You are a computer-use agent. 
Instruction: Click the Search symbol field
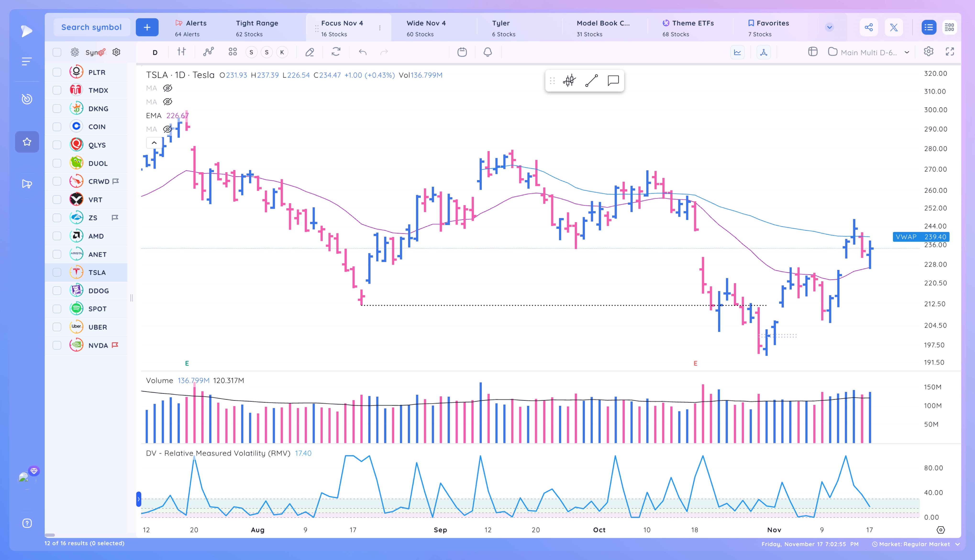pos(92,27)
